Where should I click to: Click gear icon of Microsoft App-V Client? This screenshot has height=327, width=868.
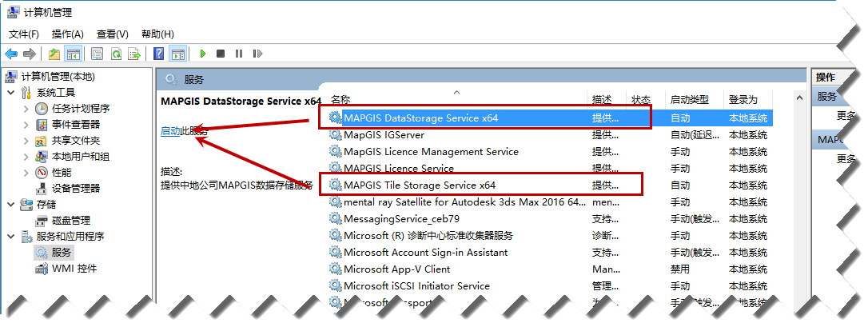click(335, 269)
